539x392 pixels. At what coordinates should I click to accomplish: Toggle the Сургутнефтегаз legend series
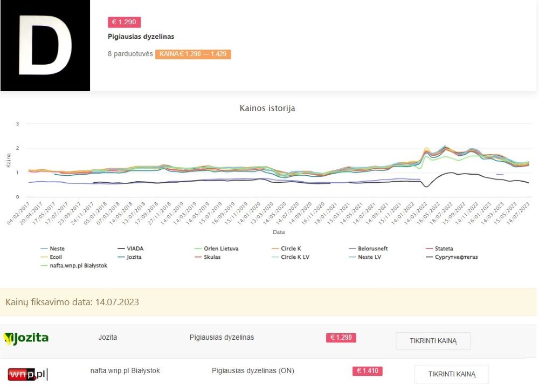[452, 257]
